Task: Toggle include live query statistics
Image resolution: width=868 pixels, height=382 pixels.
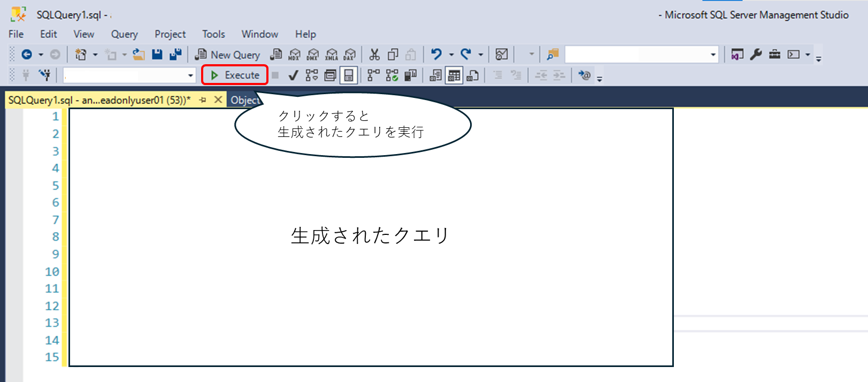Action: (x=392, y=75)
